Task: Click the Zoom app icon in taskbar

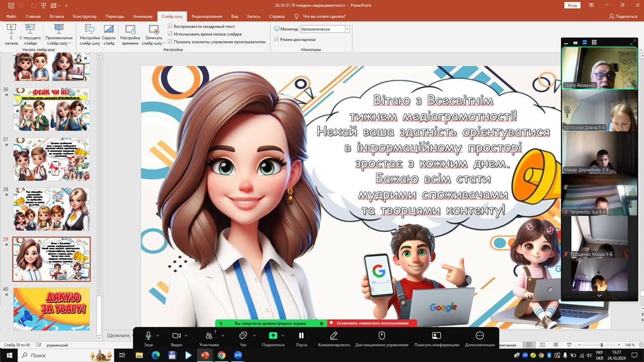Action: 237,355
